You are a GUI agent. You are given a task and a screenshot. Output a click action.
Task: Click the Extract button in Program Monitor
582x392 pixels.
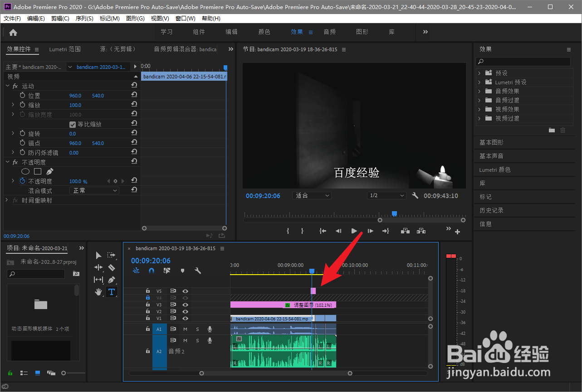pyautogui.click(x=421, y=231)
